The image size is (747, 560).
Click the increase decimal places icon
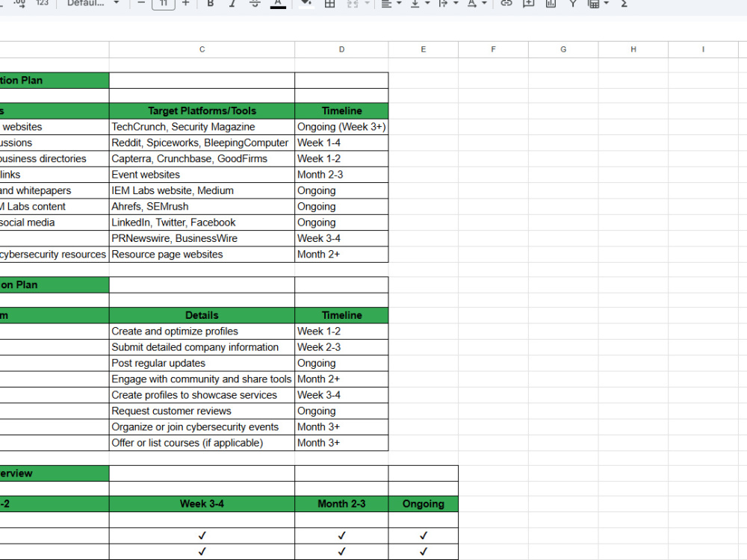[x=19, y=3]
